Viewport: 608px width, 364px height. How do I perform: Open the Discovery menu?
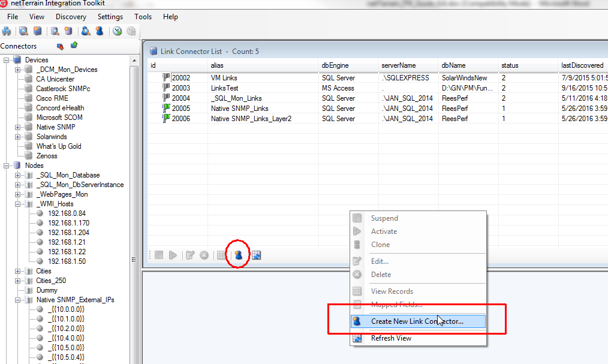[x=71, y=17]
